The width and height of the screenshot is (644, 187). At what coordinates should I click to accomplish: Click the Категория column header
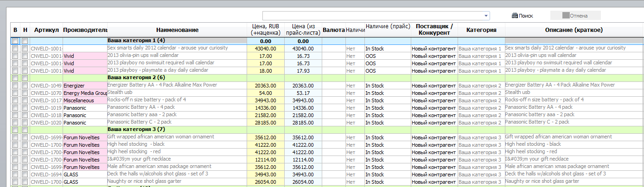point(481,30)
